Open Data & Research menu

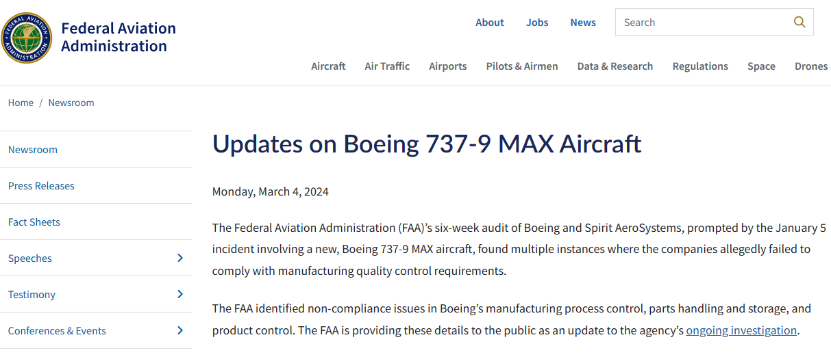click(x=615, y=66)
